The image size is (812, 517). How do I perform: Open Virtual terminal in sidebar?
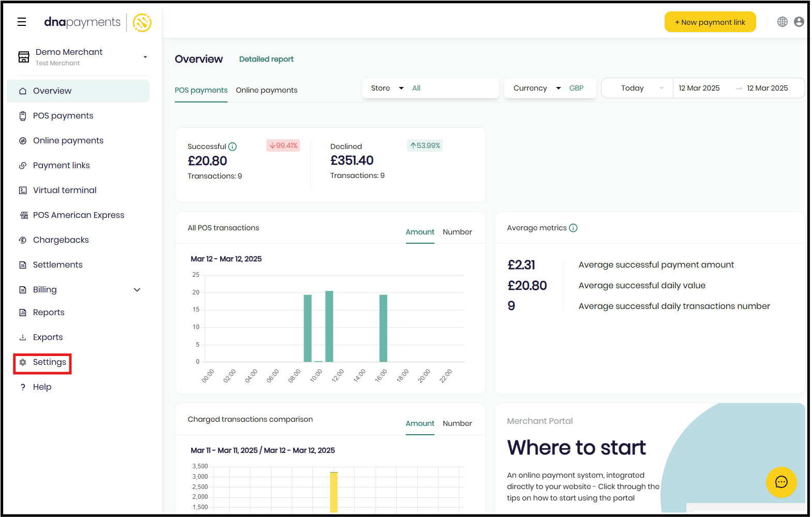pyautogui.click(x=65, y=190)
